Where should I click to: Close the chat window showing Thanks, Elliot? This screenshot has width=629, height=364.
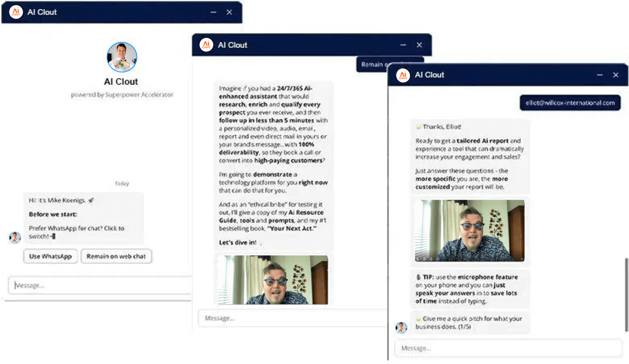tap(616, 75)
